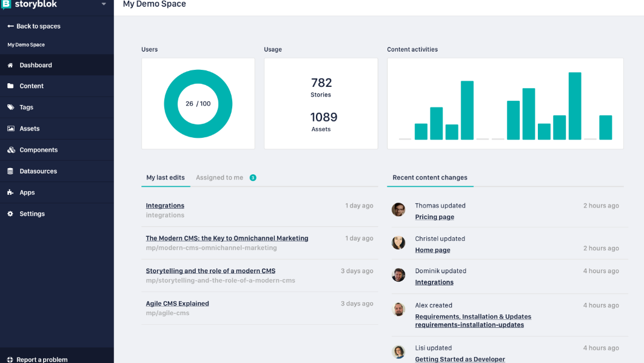
Task: Click the Dashboard home icon
Action: point(10,65)
